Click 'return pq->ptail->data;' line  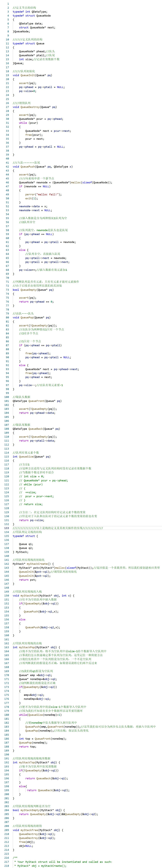[x=37, y=441]
